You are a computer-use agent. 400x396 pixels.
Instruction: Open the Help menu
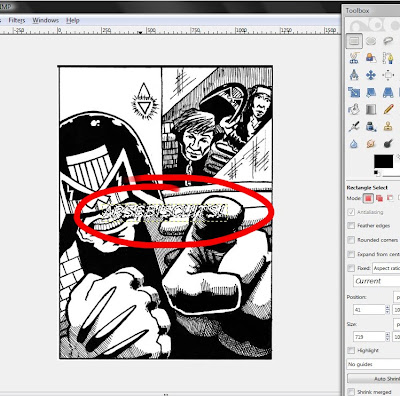[x=73, y=20]
